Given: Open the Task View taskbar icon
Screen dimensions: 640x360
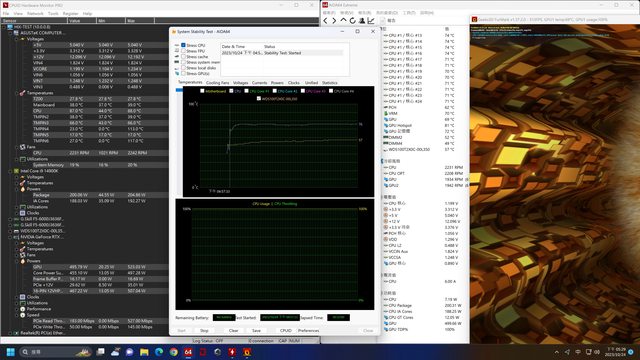Looking at the screenshot, I should pyautogui.click(x=100, y=352).
